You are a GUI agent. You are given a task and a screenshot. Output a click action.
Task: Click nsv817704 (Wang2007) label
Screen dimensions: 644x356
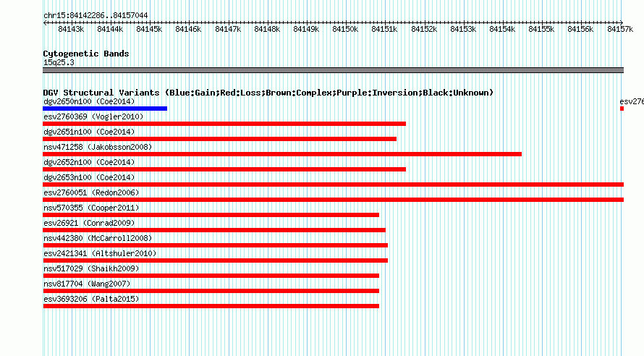87,284
